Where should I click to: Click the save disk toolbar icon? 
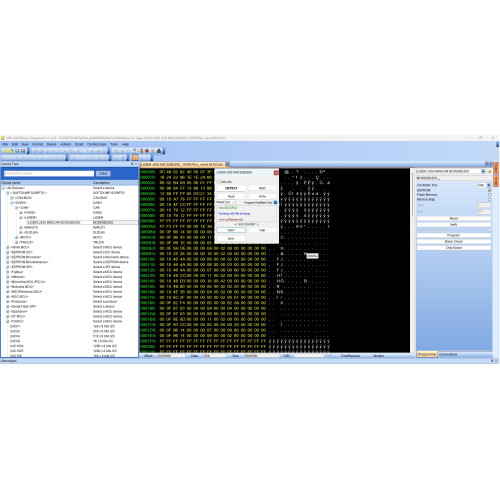point(23,151)
